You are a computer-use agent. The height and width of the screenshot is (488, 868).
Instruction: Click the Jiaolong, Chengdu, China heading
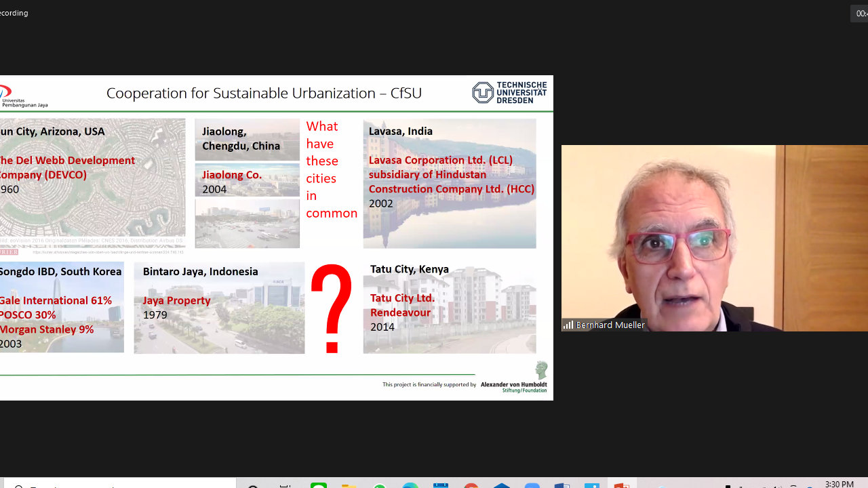241,138
